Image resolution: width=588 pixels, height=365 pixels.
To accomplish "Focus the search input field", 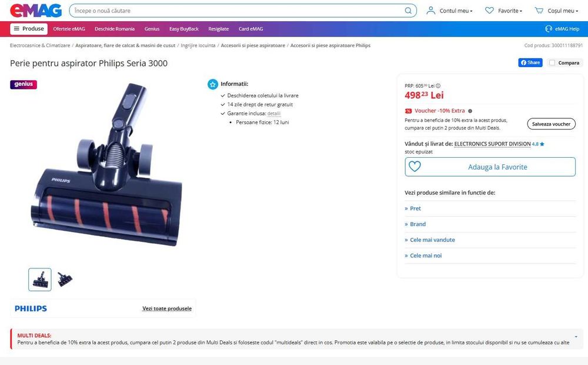I will click(x=238, y=11).
